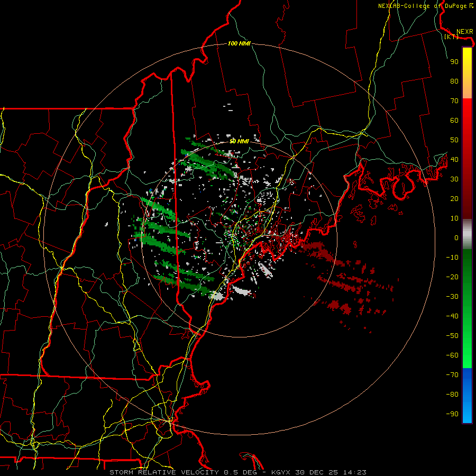Select the -70 value on the velocity scale

452,375
